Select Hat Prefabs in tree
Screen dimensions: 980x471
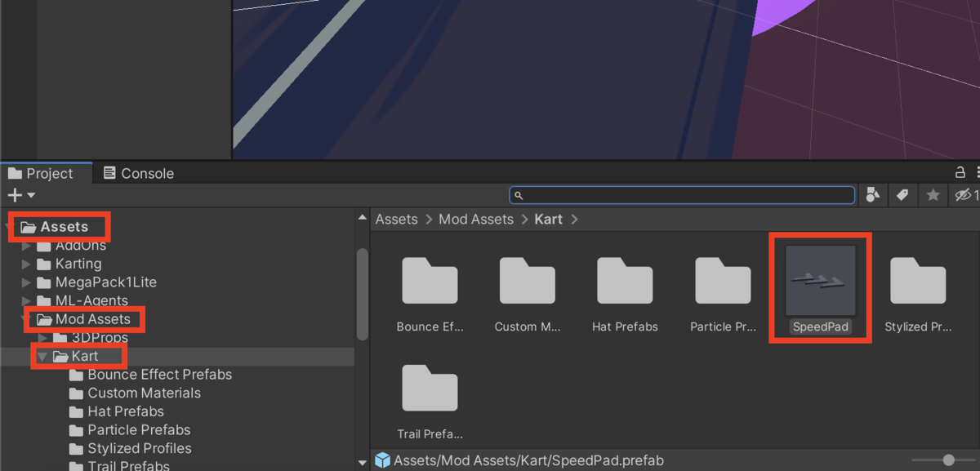(116, 411)
